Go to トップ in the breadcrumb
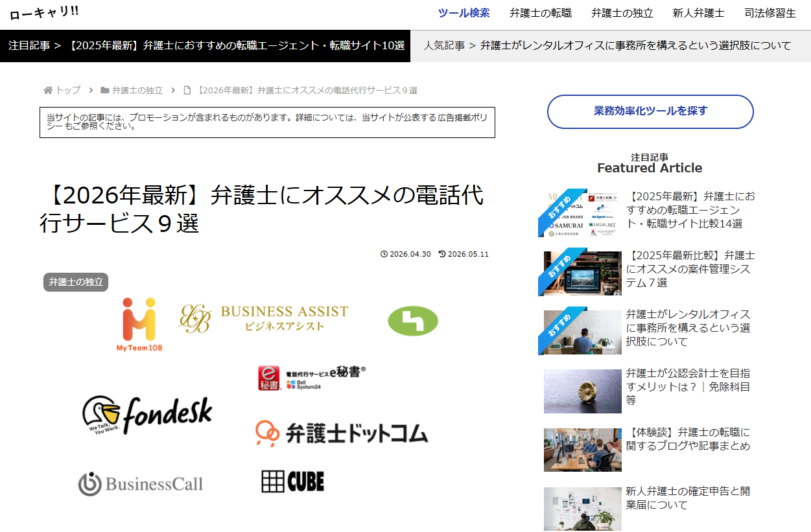The height and width of the screenshot is (532, 811). click(68, 90)
